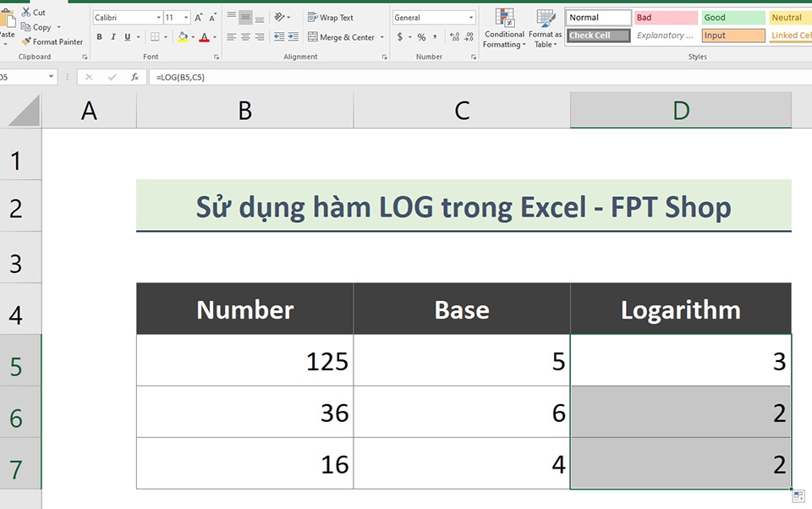Image resolution: width=812 pixels, height=509 pixels.
Task: Click the Merge & Center button
Action: 341,36
